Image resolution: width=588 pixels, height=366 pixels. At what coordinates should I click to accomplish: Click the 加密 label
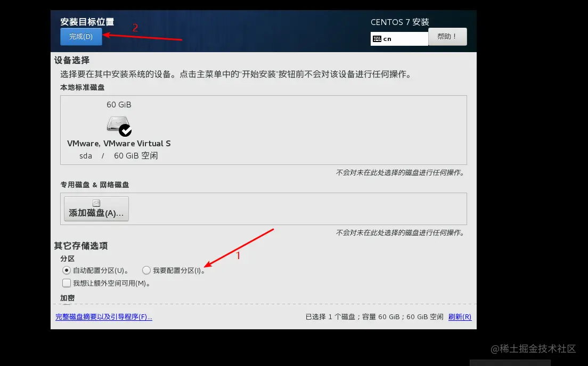(68, 298)
